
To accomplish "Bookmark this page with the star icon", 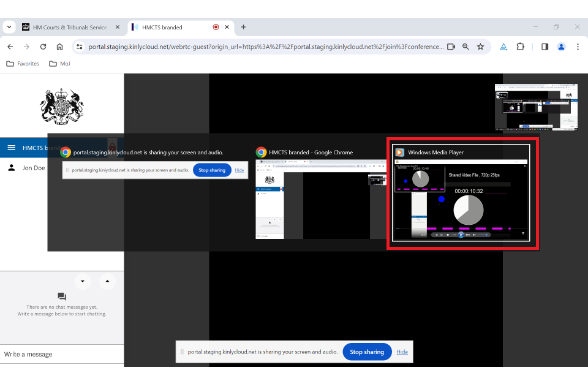I will click(x=480, y=47).
